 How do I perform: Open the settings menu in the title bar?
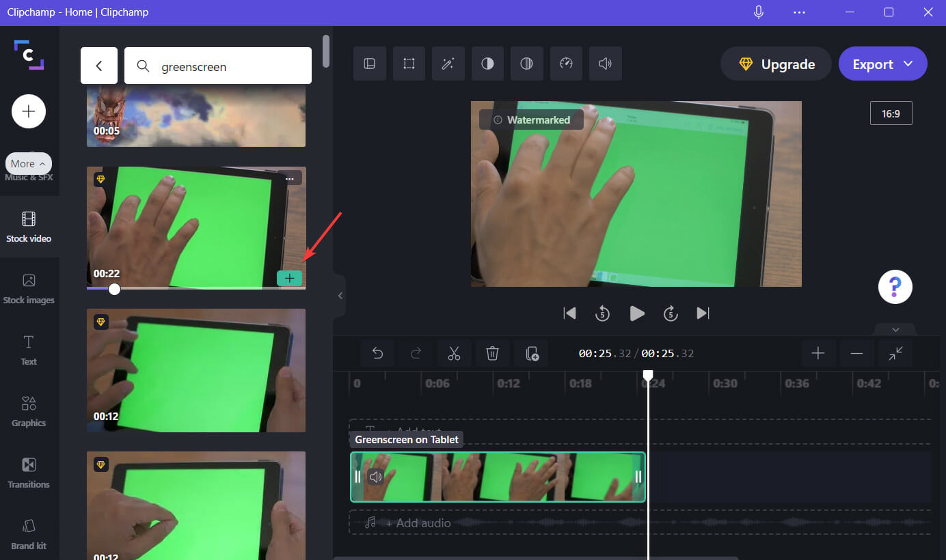pyautogui.click(x=799, y=12)
